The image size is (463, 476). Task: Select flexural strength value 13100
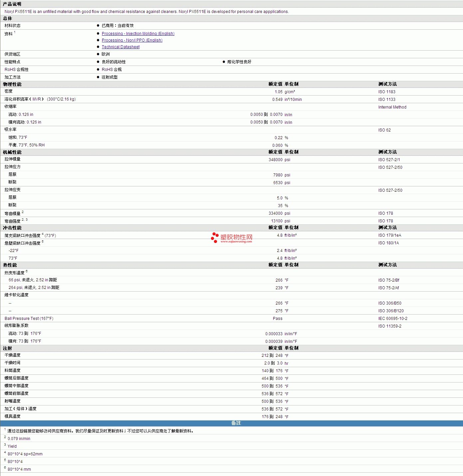[277, 221]
